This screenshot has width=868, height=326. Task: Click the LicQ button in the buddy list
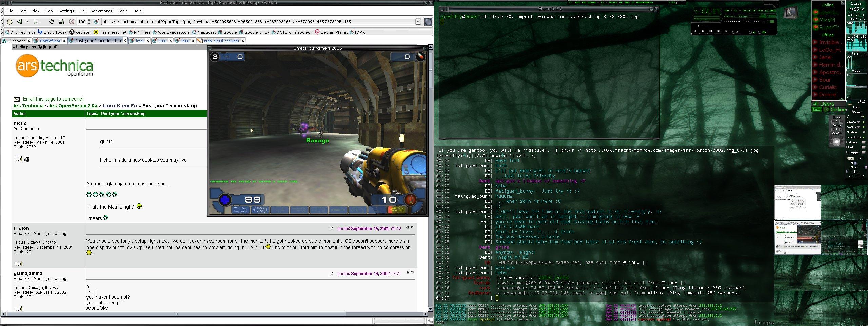click(817, 109)
